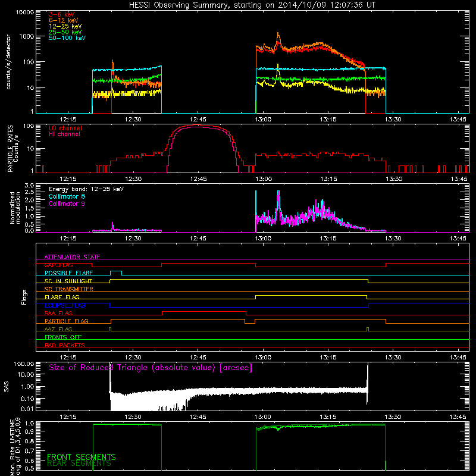Select the 3-6 keV legend label

pyautogui.click(x=62, y=14)
